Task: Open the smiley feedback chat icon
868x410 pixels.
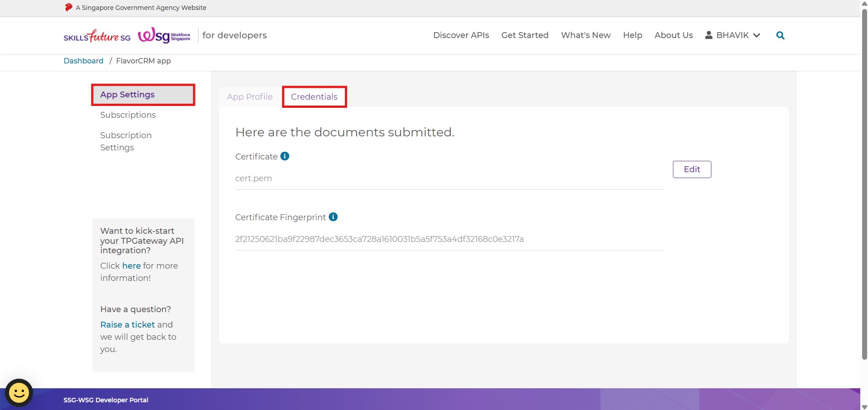Action: [19, 392]
